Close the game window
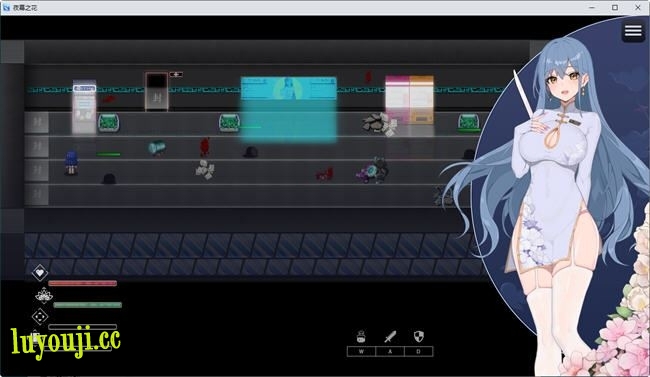650x377 pixels. click(x=638, y=7)
